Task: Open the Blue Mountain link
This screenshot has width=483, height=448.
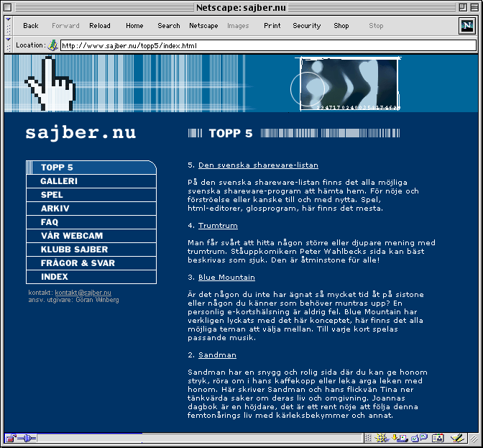Action: [x=226, y=277]
